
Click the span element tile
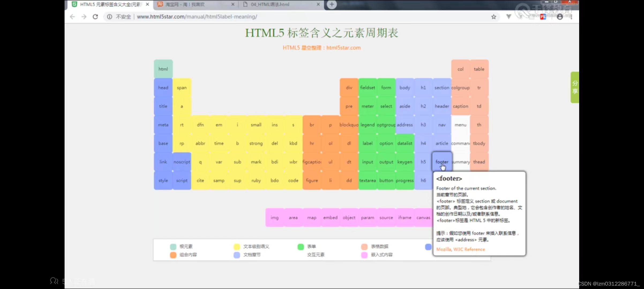182,88
